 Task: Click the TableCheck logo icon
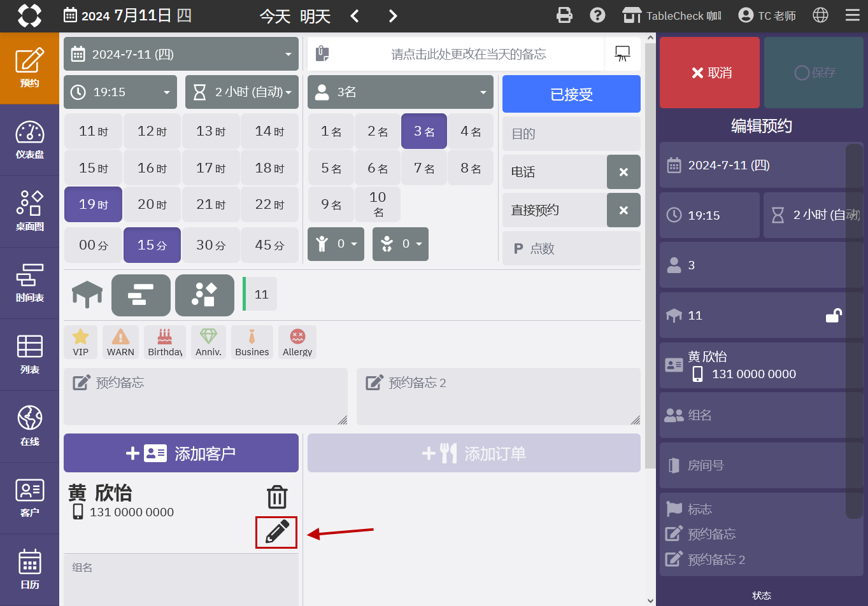pyautogui.click(x=29, y=15)
